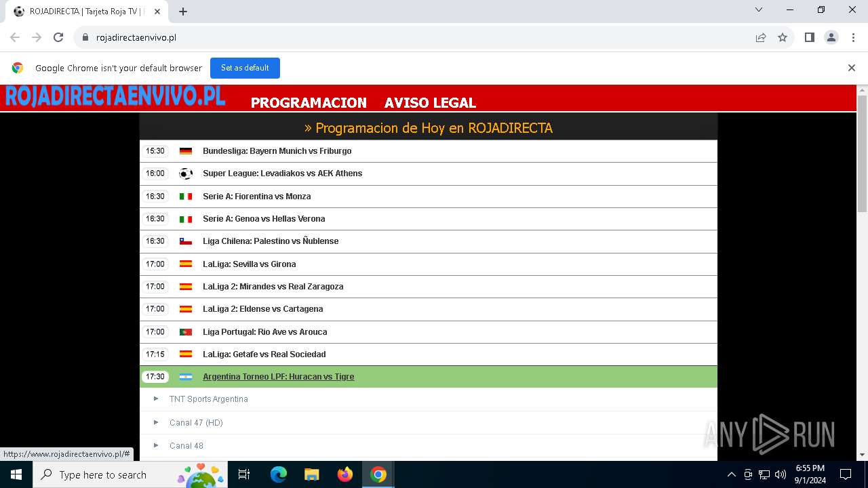Open a new browser tab

click(x=183, y=12)
